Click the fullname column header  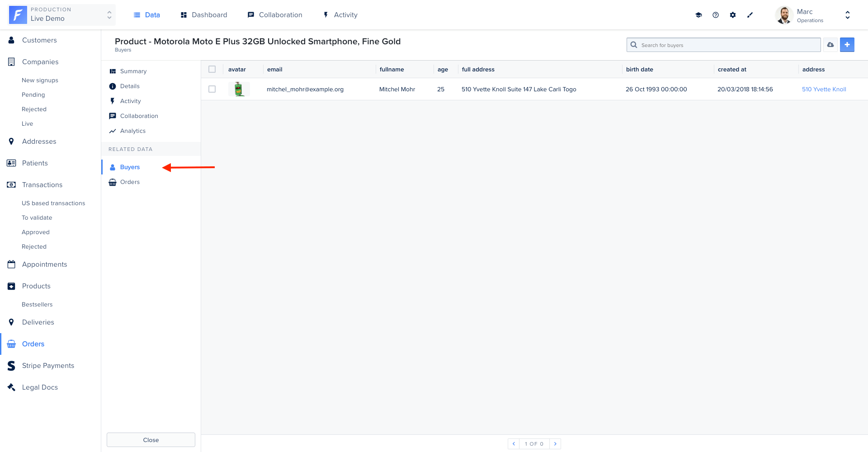click(392, 70)
